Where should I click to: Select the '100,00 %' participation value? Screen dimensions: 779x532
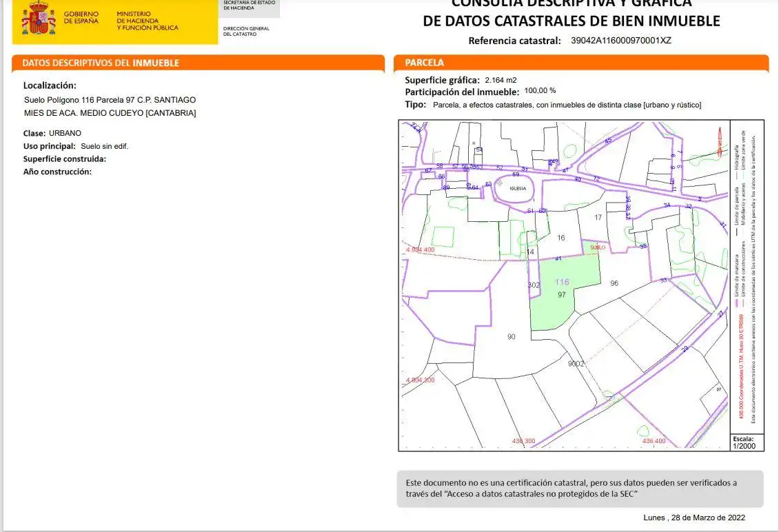pos(540,90)
